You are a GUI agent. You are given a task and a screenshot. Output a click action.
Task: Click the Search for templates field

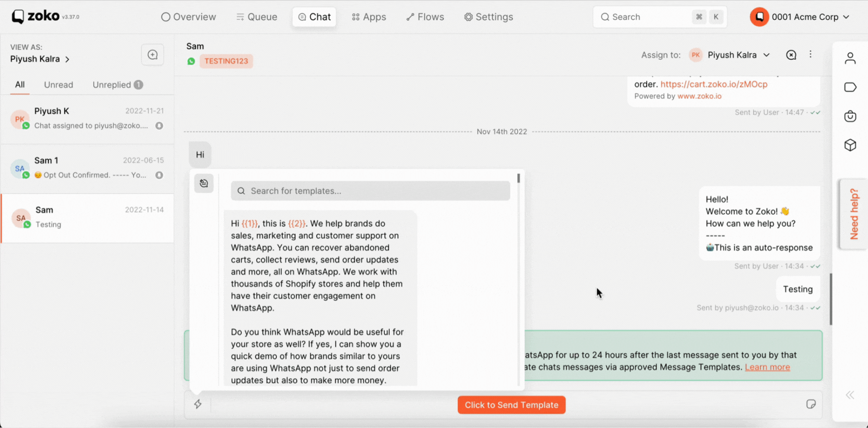pos(370,191)
